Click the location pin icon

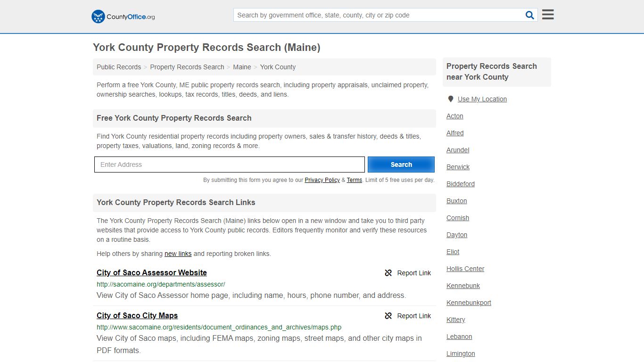pyautogui.click(x=451, y=99)
